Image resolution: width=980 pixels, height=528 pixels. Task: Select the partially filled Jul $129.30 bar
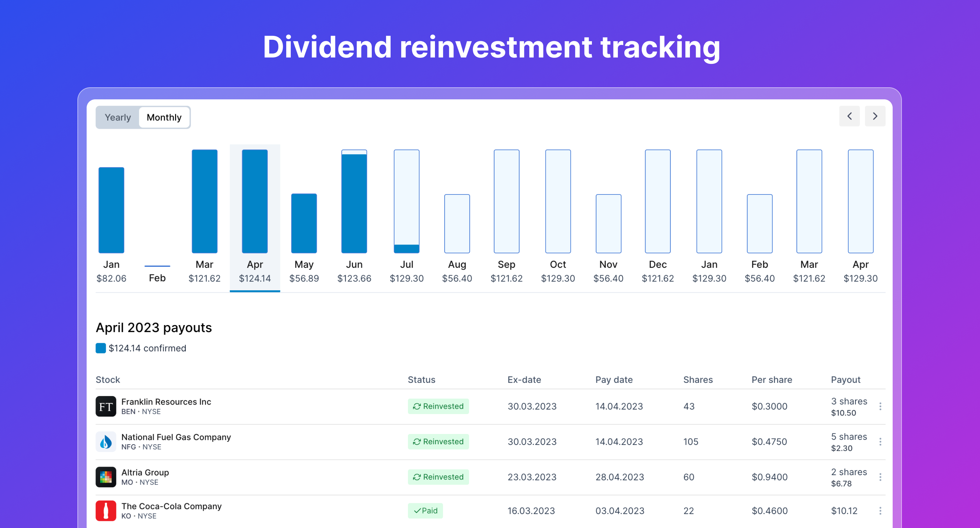coord(406,202)
